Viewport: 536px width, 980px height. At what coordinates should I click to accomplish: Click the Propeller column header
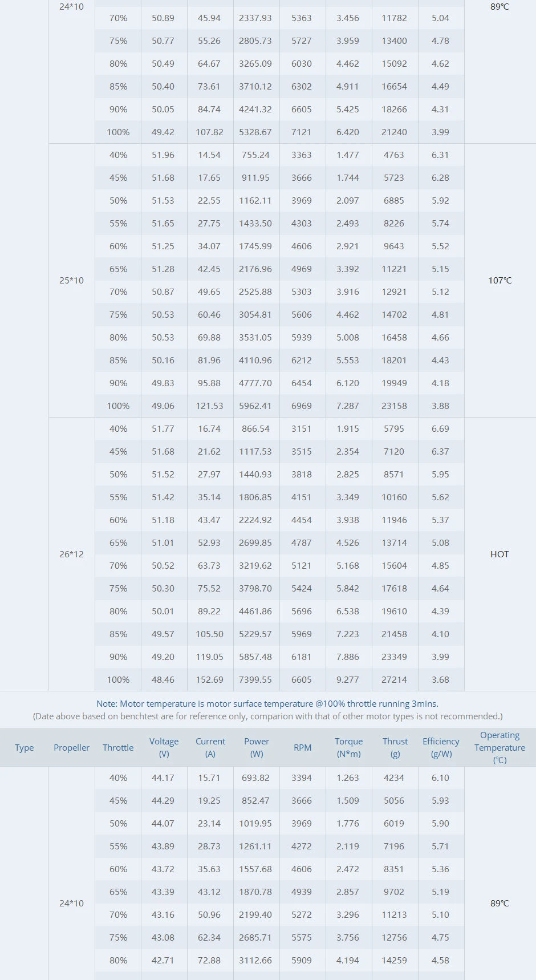[71, 747]
